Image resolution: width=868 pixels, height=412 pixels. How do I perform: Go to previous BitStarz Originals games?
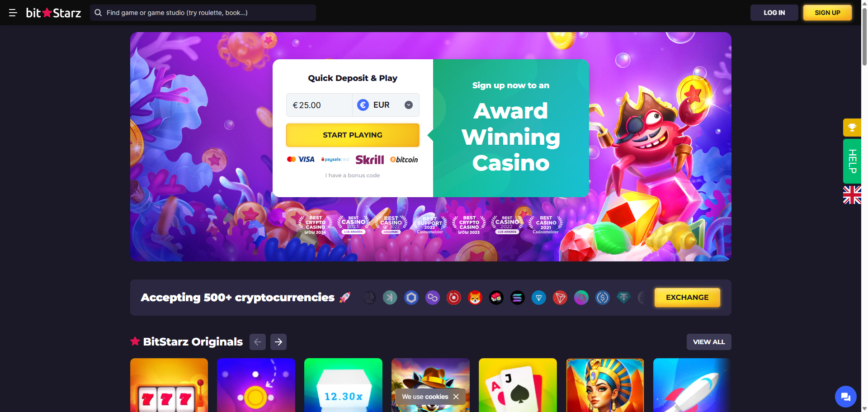[258, 342]
